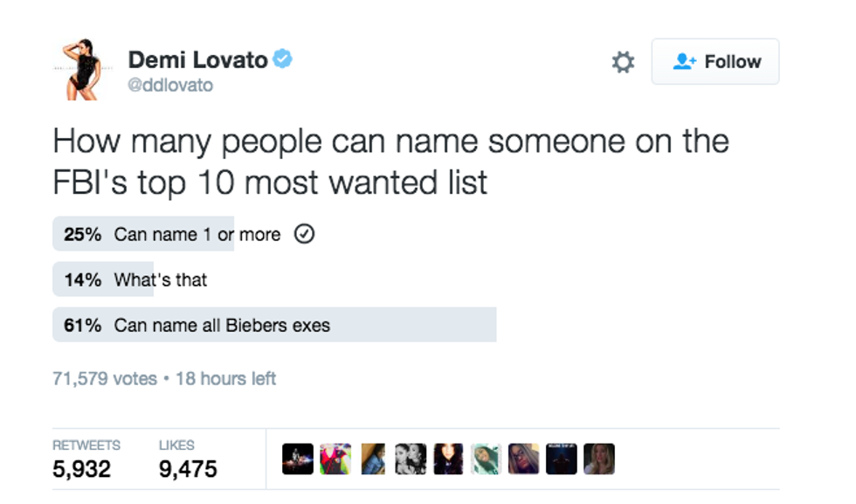Select 'Can name all Biebers exes' option
The height and width of the screenshot is (504, 856).
point(222,326)
